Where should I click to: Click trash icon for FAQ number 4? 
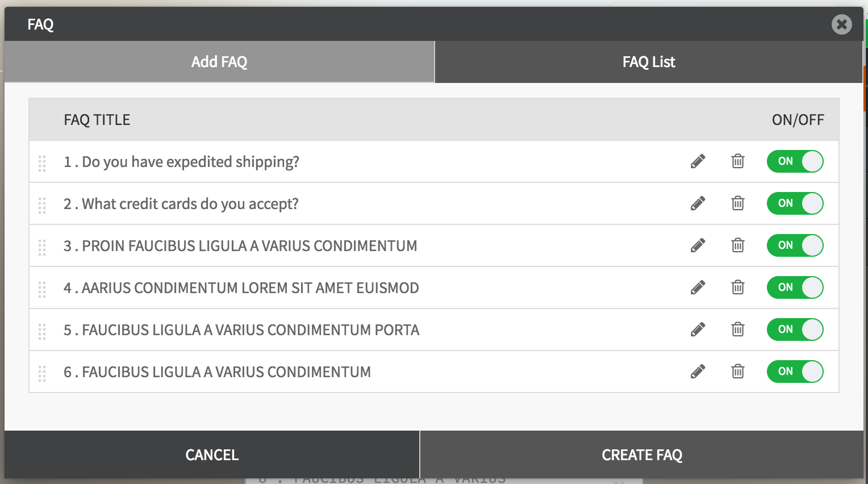(738, 287)
